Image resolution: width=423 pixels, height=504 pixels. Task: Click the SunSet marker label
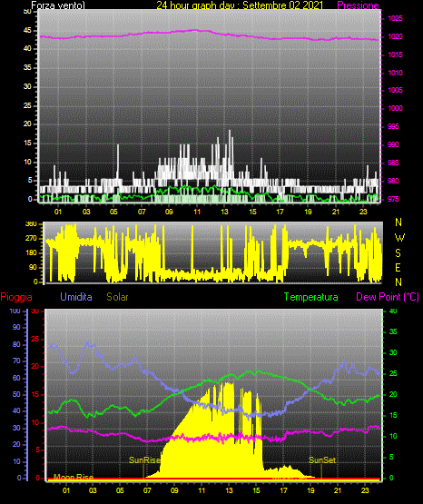(x=322, y=460)
